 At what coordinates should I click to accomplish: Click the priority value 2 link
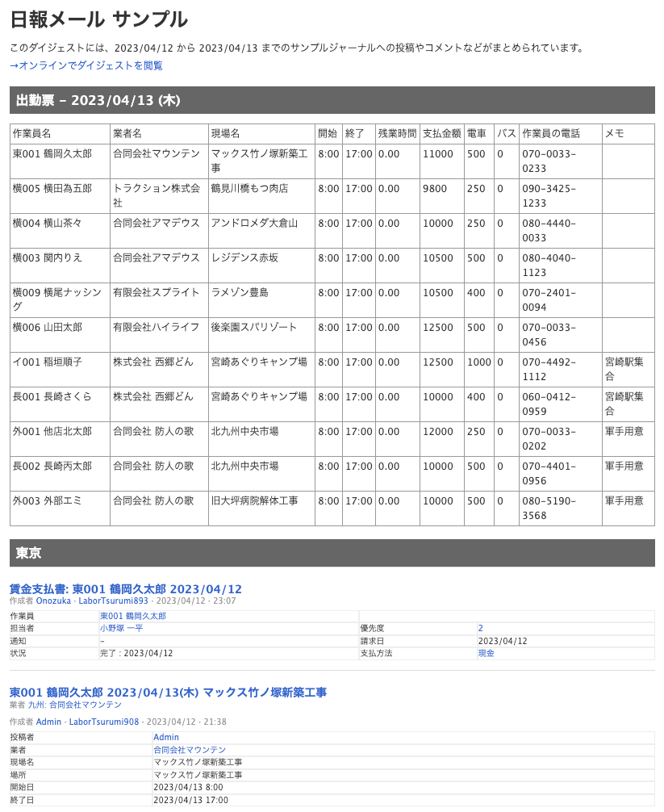click(x=481, y=629)
